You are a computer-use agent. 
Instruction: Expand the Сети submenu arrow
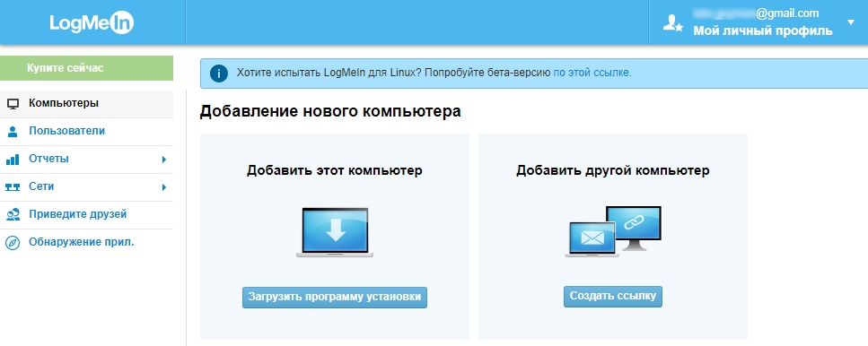tap(164, 187)
